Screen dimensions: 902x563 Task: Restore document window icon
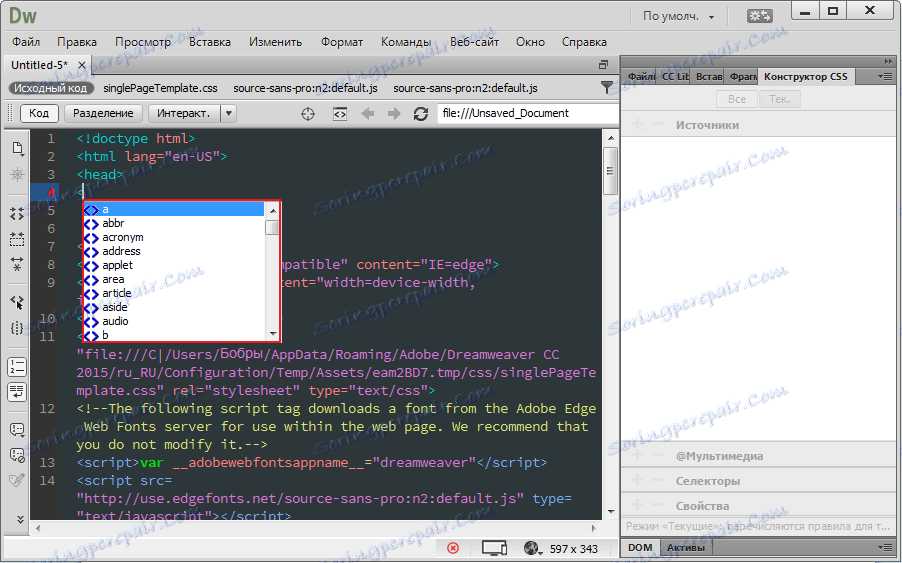coord(603,65)
